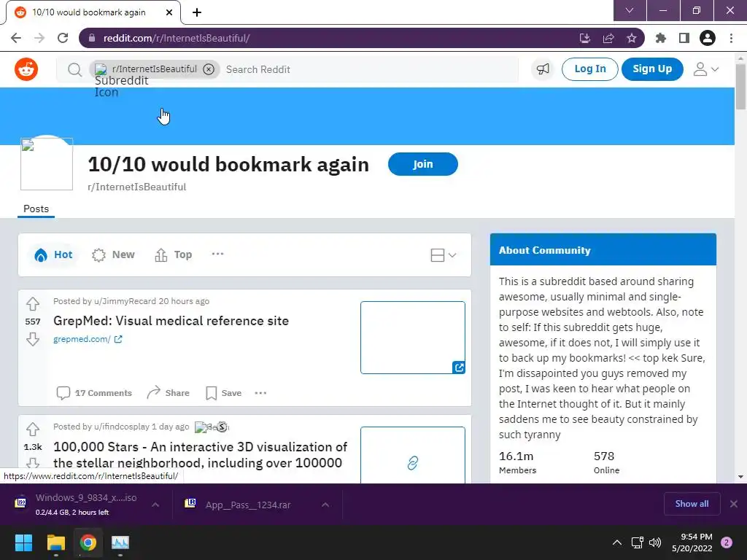Viewport: 747px width, 560px height.
Task: Click Chrome icon in taskbar
Action: [x=88, y=542]
